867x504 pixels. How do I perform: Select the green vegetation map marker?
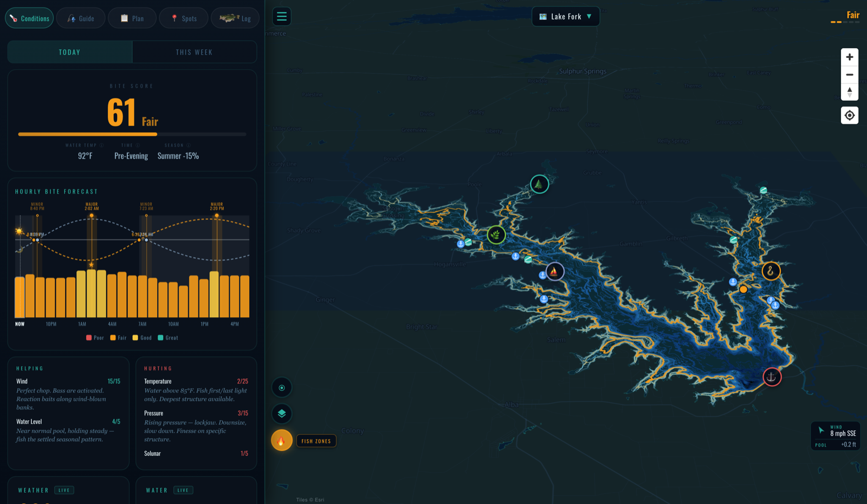(x=496, y=235)
